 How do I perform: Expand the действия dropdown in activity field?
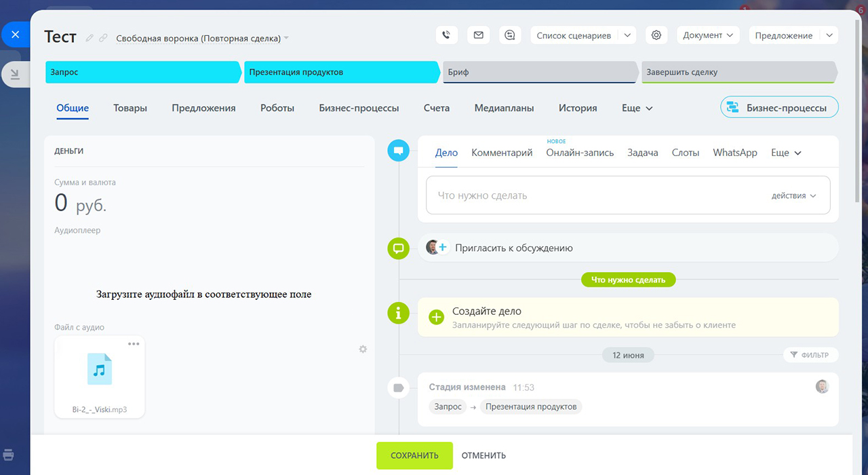tap(793, 195)
